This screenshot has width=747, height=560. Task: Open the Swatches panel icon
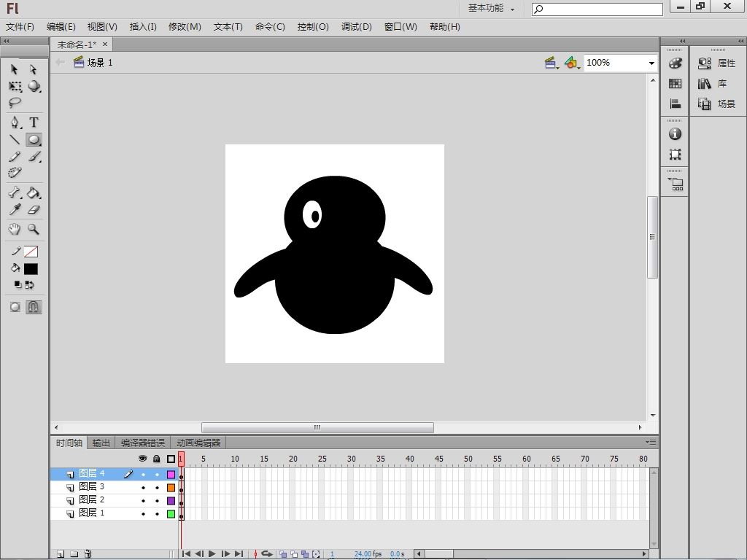click(x=675, y=84)
